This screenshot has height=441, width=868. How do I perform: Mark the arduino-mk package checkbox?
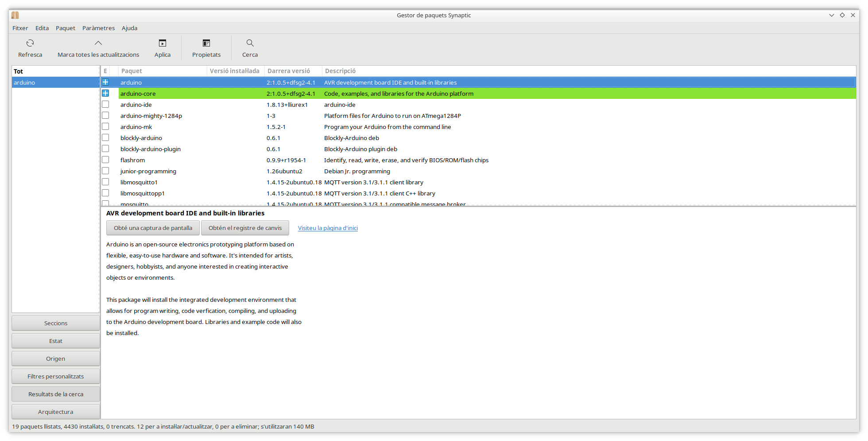[x=105, y=127]
